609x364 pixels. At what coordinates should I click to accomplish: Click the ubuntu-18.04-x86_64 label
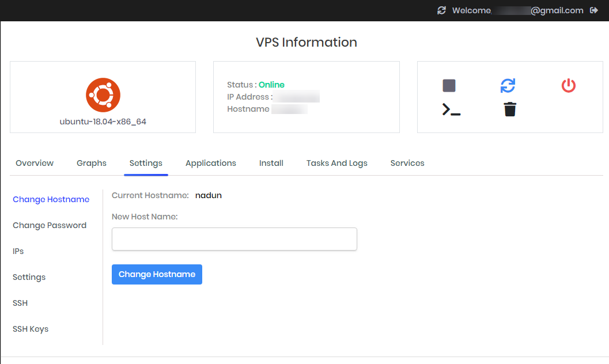tap(103, 122)
